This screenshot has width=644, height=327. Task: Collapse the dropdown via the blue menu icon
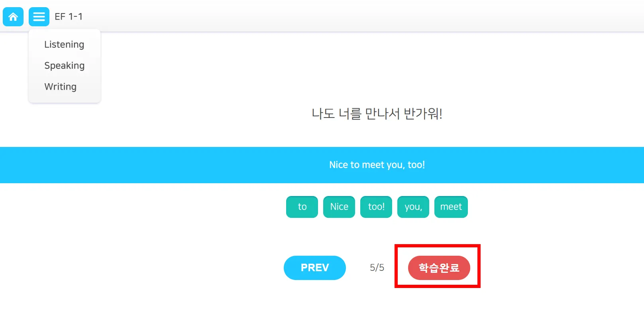pyautogui.click(x=39, y=17)
